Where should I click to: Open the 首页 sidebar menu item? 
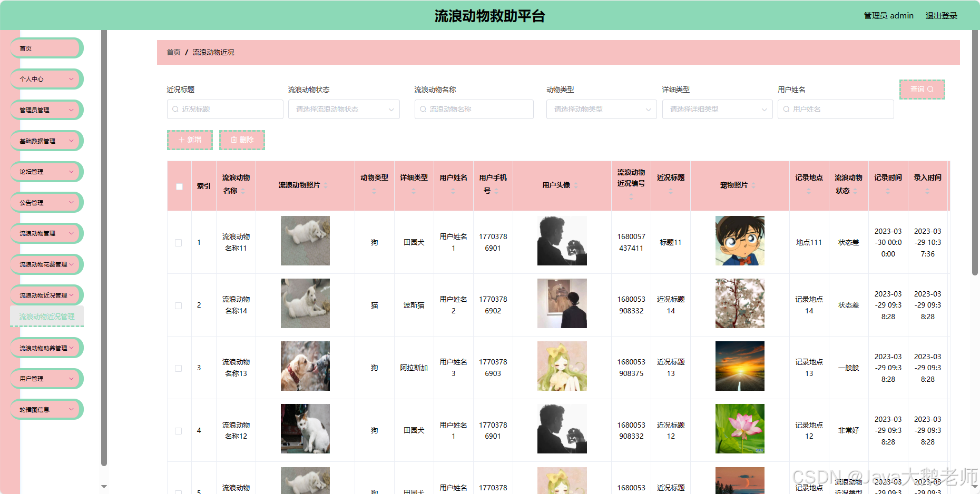[46, 48]
